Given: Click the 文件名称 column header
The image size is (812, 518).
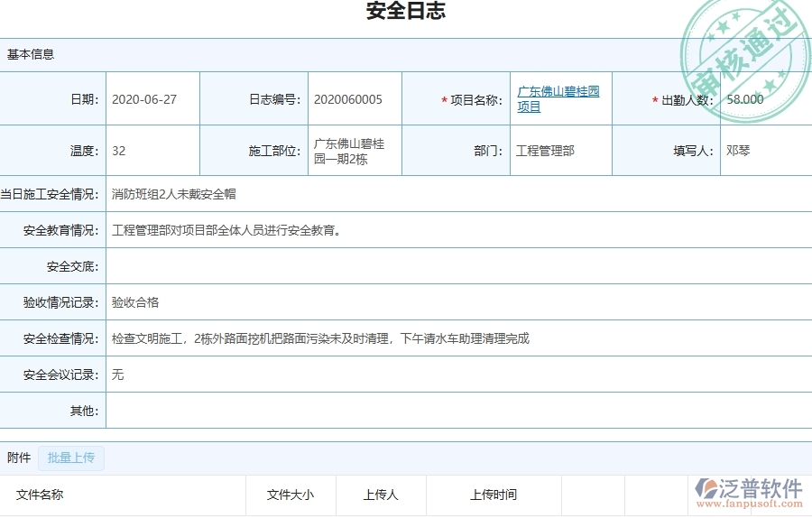Looking at the screenshot, I should pyautogui.click(x=40, y=495).
